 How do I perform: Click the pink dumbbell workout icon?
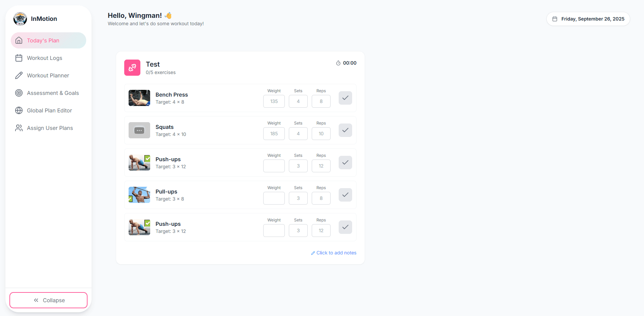pyautogui.click(x=132, y=68)
